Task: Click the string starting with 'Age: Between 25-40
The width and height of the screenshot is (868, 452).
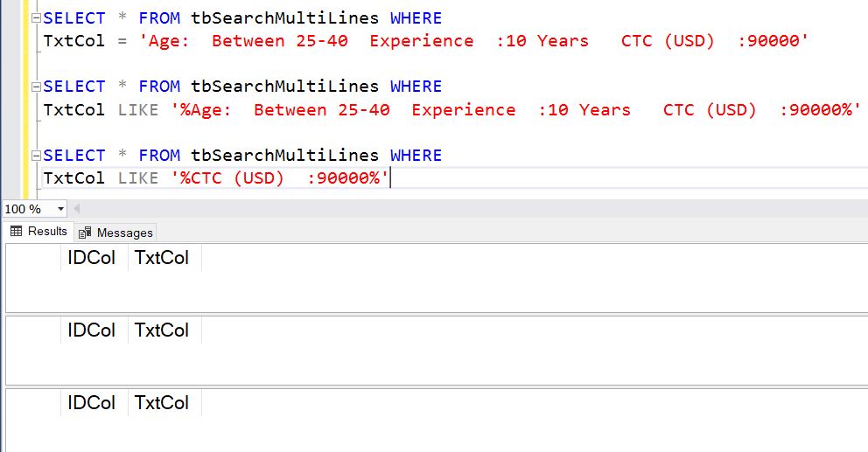Action: [473, 41]
